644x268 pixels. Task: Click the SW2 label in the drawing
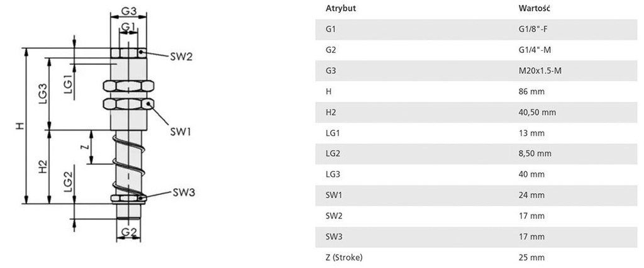180,56
